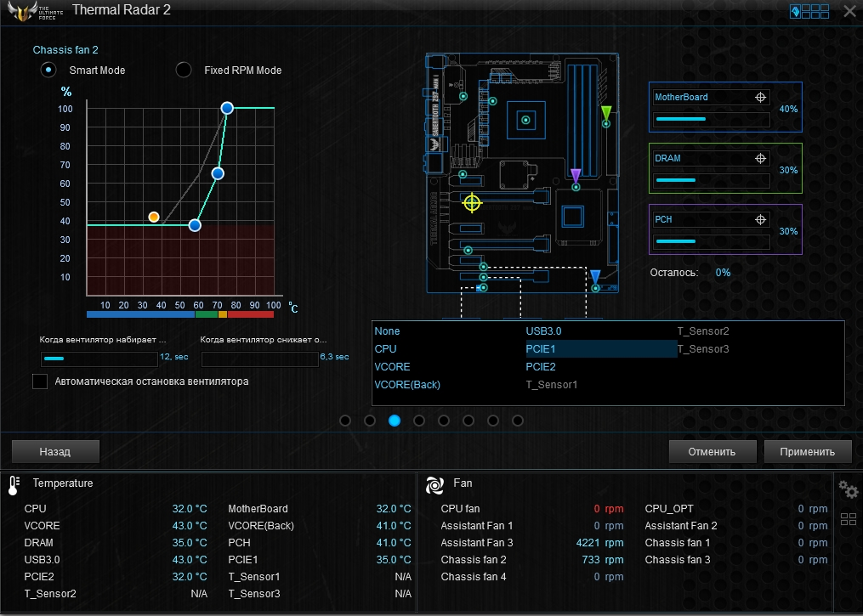Select VCORE in the sensor list
The height and width of the screenshot is (616, 863).
coord(392,367)
